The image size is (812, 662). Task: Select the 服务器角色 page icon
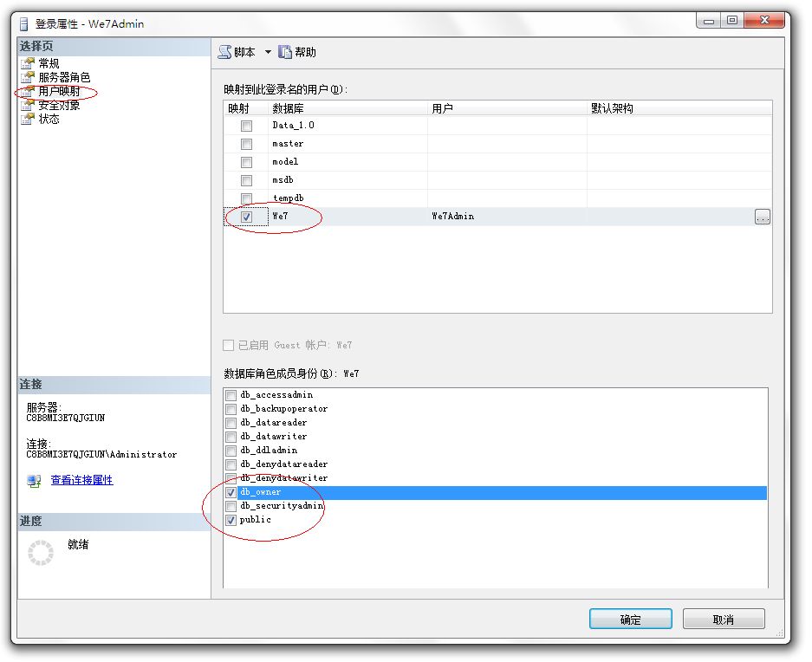click(28, 77)
